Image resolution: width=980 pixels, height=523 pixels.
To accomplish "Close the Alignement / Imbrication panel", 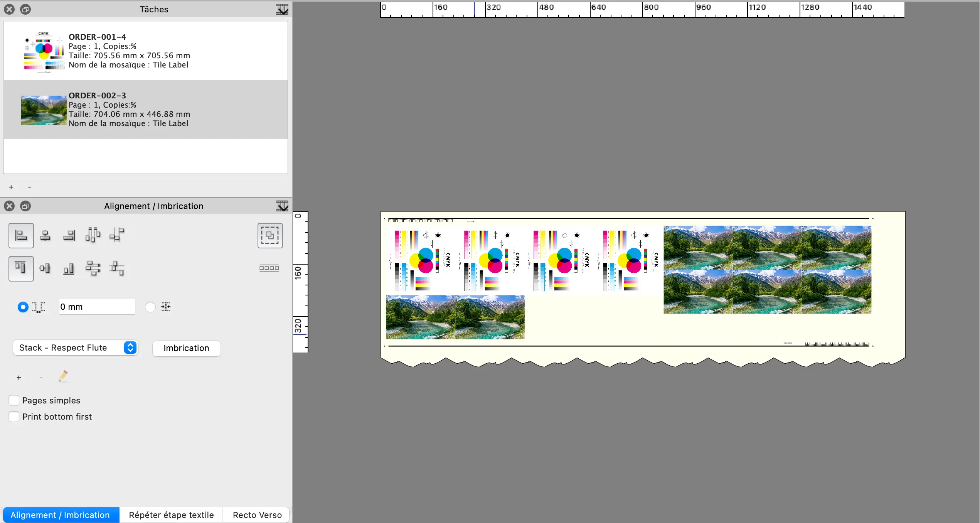I will click(10, 206).
